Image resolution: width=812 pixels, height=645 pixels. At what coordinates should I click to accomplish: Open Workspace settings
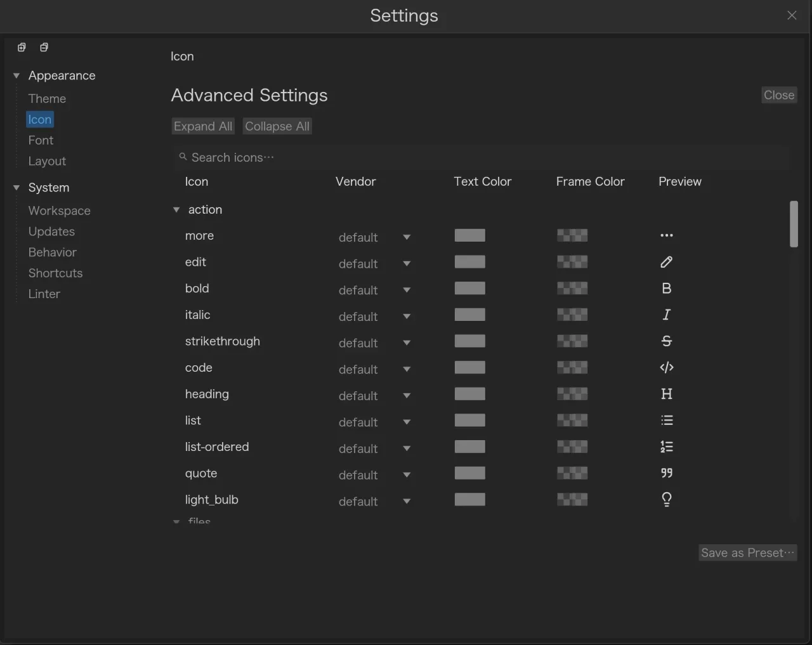coord(59,211)
